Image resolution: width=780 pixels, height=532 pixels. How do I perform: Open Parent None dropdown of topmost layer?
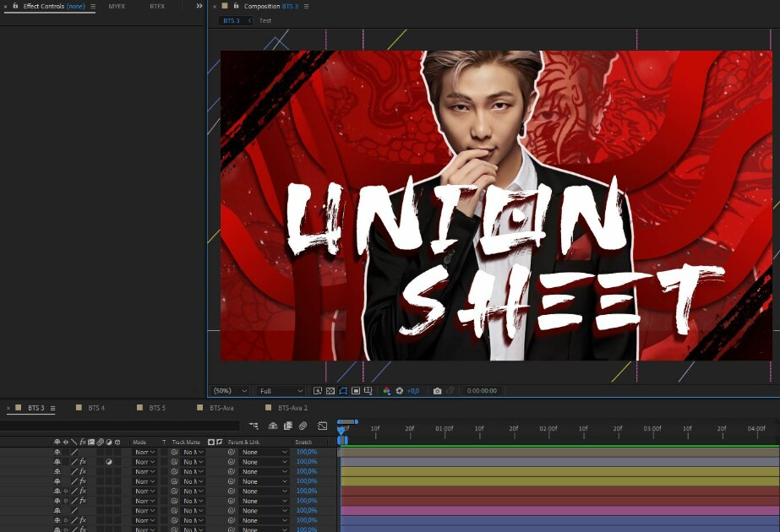point(264,453)
